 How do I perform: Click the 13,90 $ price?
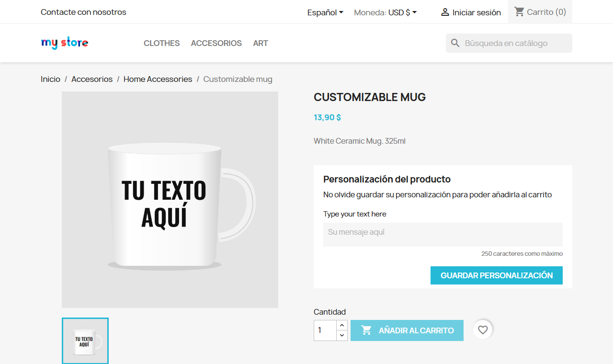[328, 117]
